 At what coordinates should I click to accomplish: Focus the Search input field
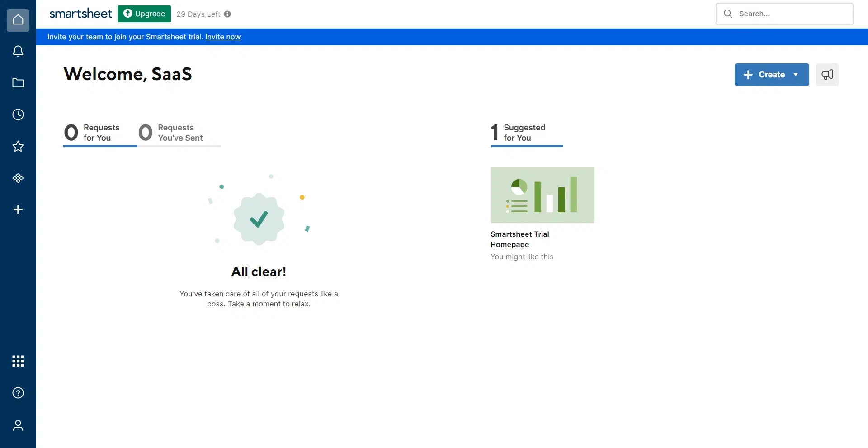(784, 14)
